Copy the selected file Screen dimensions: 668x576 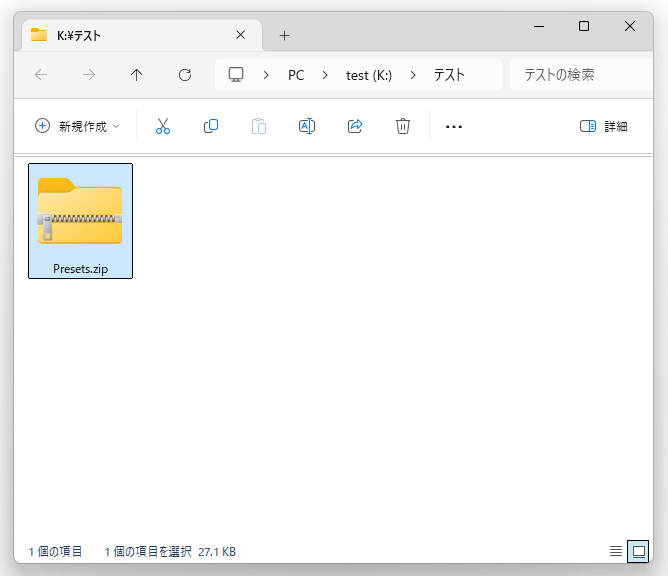211,126
